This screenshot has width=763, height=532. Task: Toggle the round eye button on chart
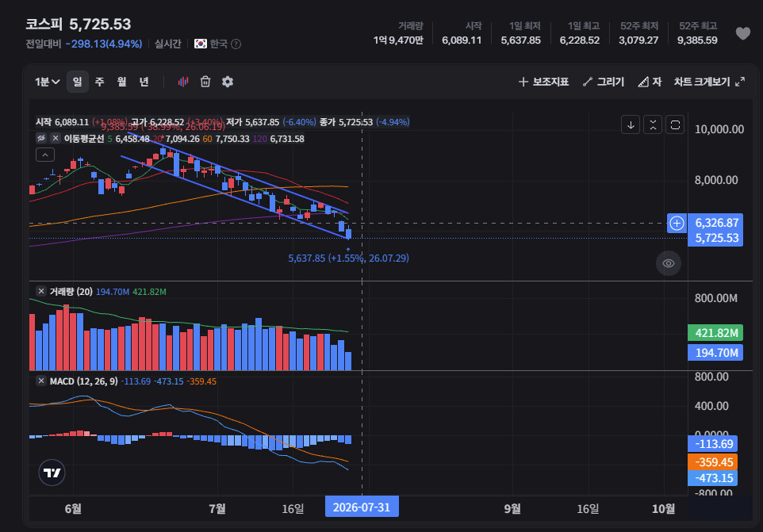coord(669,263)
